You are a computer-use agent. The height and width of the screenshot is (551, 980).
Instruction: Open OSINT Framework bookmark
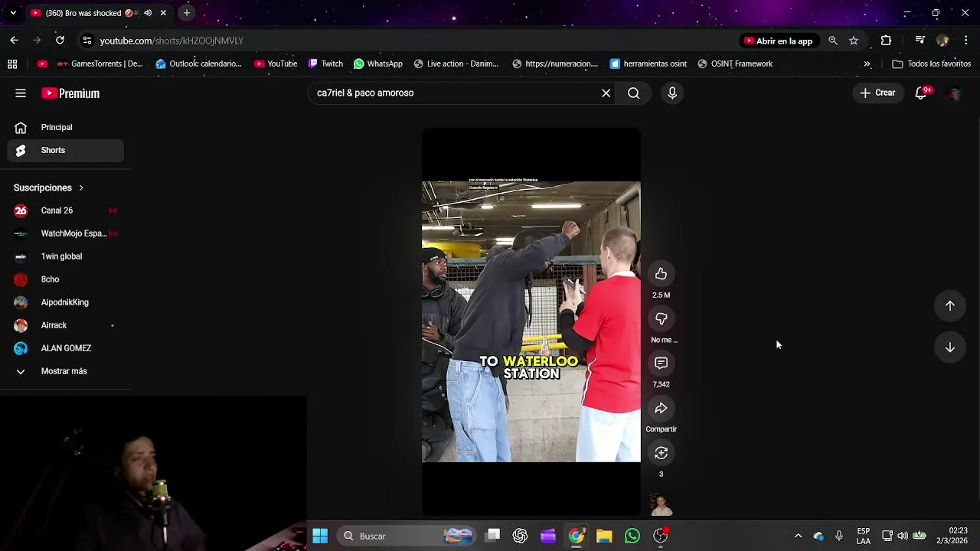pyautogui.click(x=734, y=64)
